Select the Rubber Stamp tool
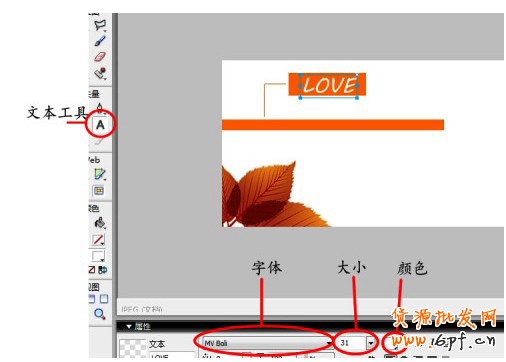506x362 pixels. (x=100, y=73)
